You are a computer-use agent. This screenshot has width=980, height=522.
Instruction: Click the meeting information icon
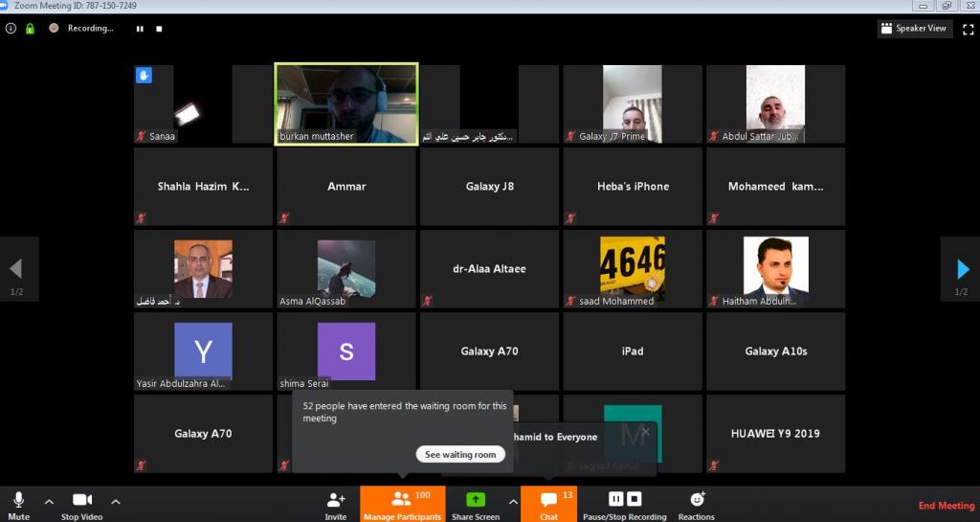(x=11, y=29)
